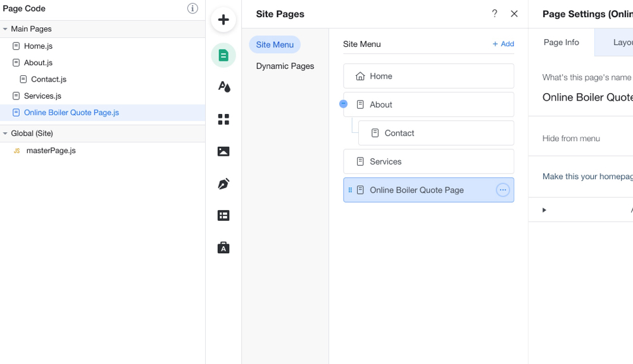Switch to the Layout tab in Page Settings
This screenshot has width=633, height=364.
click(x=613, y=42)
